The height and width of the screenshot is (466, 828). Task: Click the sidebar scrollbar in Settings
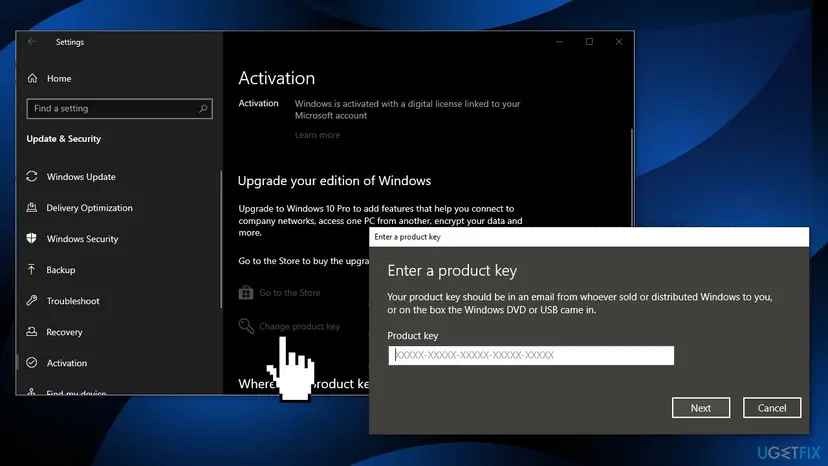[x=221, y=239]
